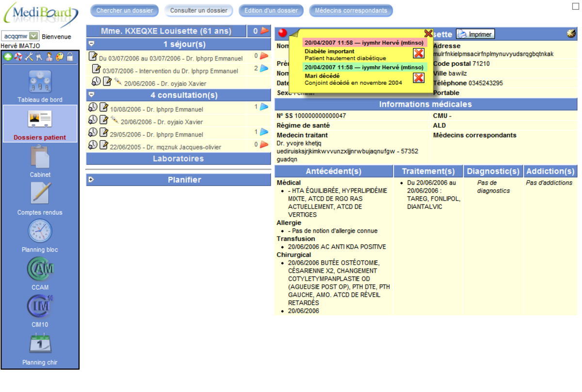Click the Traitement(s) column header
Screen dimensions: 582x392
coord(428,171)
